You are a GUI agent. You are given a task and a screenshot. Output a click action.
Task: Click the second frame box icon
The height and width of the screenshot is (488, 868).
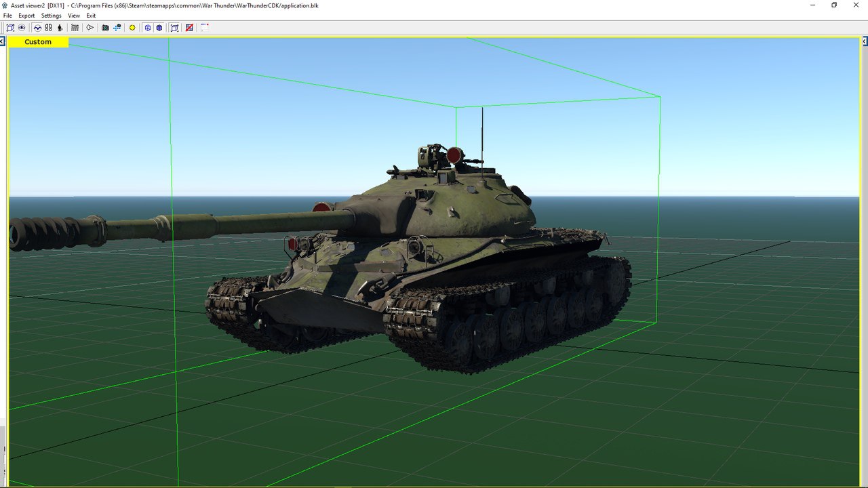[174, 28]
